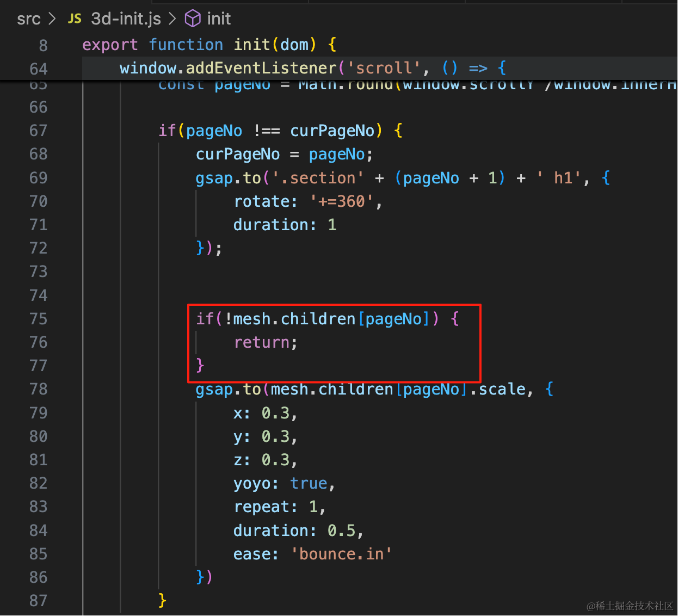
Task: Click the window.addEventListener sticky scroll line
Action: (x=313, y=68)
